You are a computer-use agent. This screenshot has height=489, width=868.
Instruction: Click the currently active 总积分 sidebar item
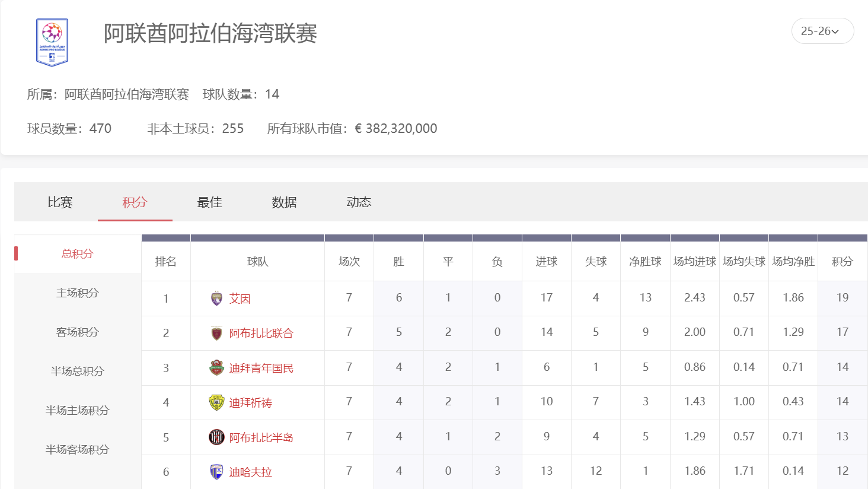[x=78, y=253]
